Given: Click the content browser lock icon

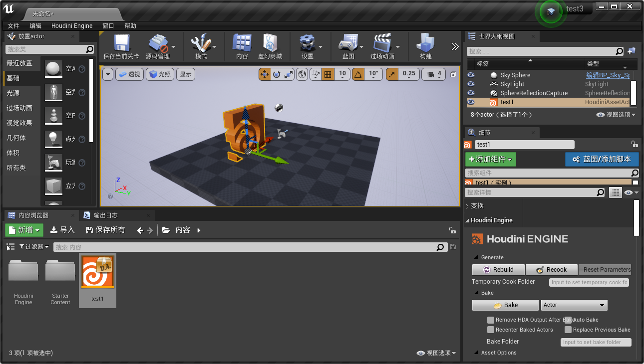Looking at the screenshot, I should pos(452,230).
